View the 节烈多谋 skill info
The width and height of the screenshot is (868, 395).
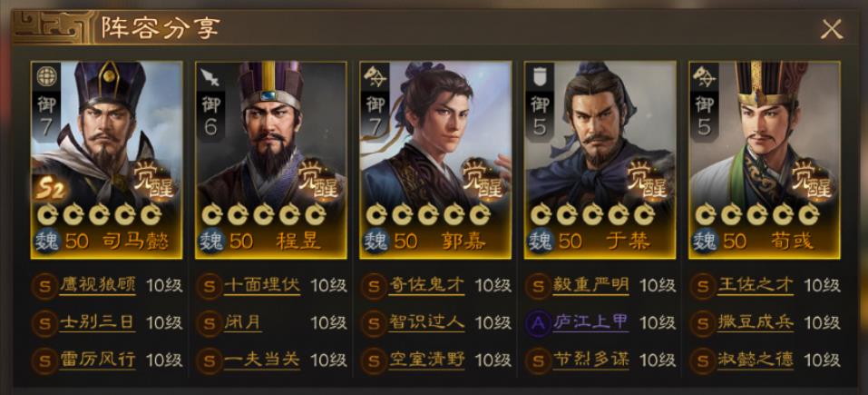coord(590,360)
